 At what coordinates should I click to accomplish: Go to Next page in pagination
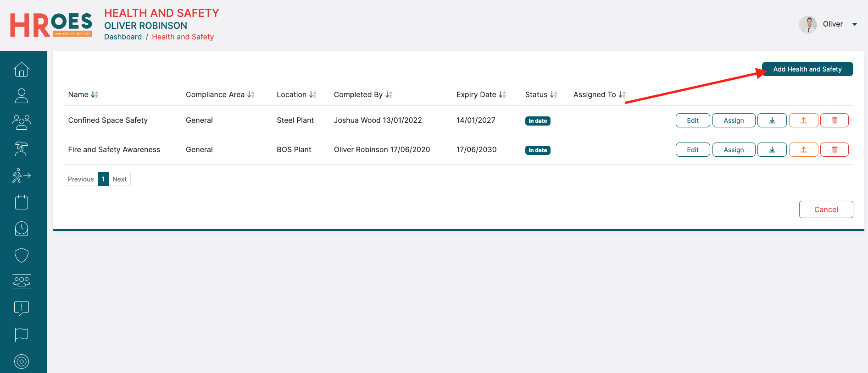[x=119, y=179]
